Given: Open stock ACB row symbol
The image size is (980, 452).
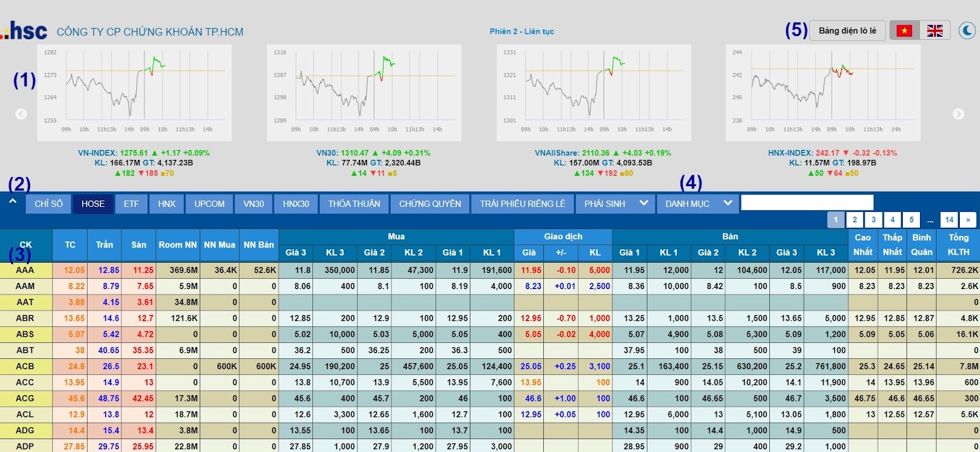Looking at the screenshot, I should point(25,366).
